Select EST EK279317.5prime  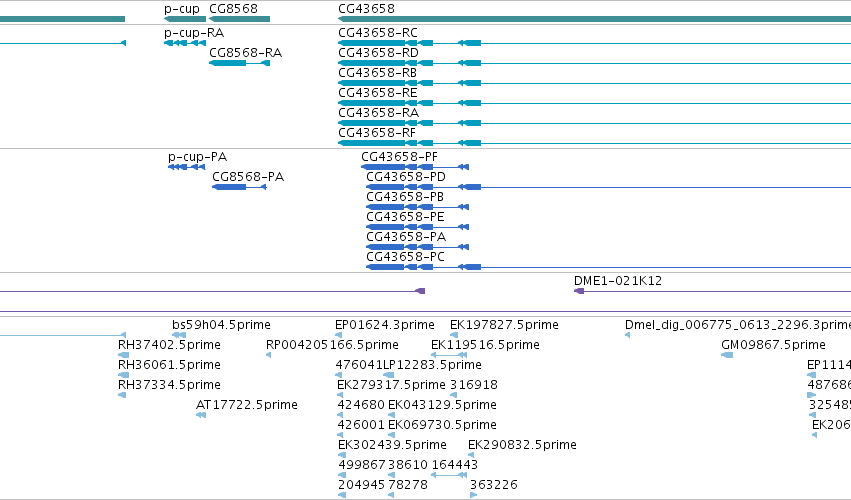pyautogui.click(x=391, y=385)
